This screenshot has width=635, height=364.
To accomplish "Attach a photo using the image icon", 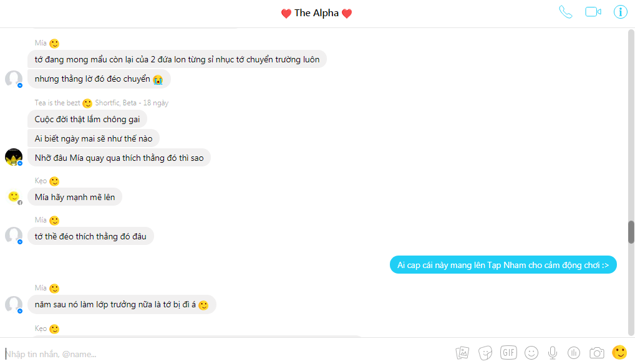I will (x=462, y=353).
